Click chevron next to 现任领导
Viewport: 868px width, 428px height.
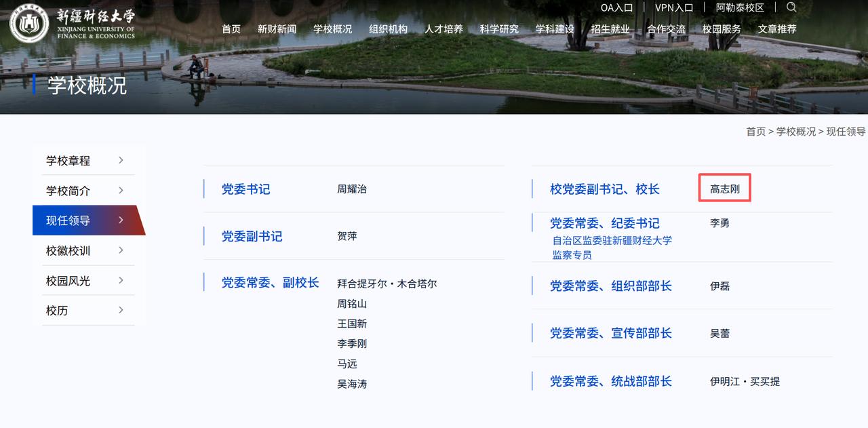point(121,220)
